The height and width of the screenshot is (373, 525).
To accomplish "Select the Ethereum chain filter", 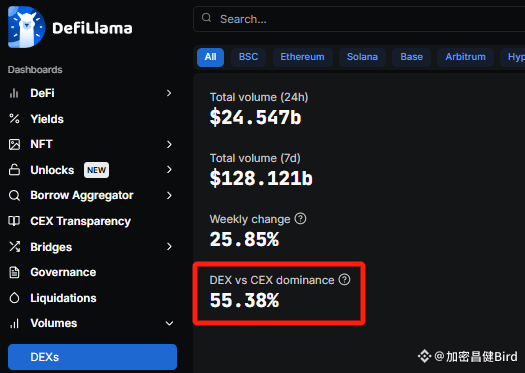I will click(302, 57).
